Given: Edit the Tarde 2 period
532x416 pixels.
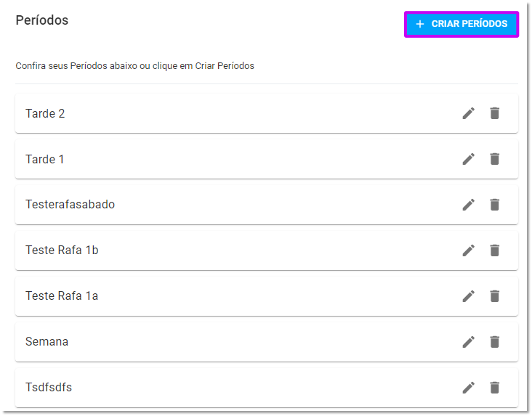Looking at the screenshot, I should point(469,113).
